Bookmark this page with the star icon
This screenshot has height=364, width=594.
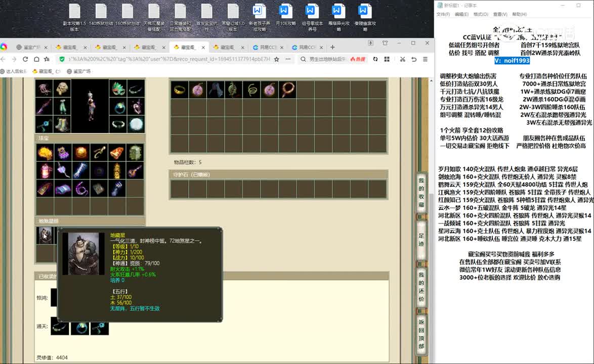277,59
